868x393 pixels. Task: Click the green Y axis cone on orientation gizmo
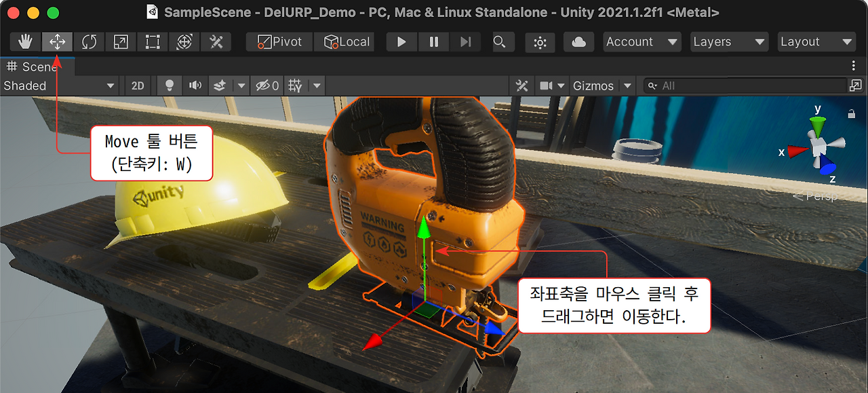(818, 126)
